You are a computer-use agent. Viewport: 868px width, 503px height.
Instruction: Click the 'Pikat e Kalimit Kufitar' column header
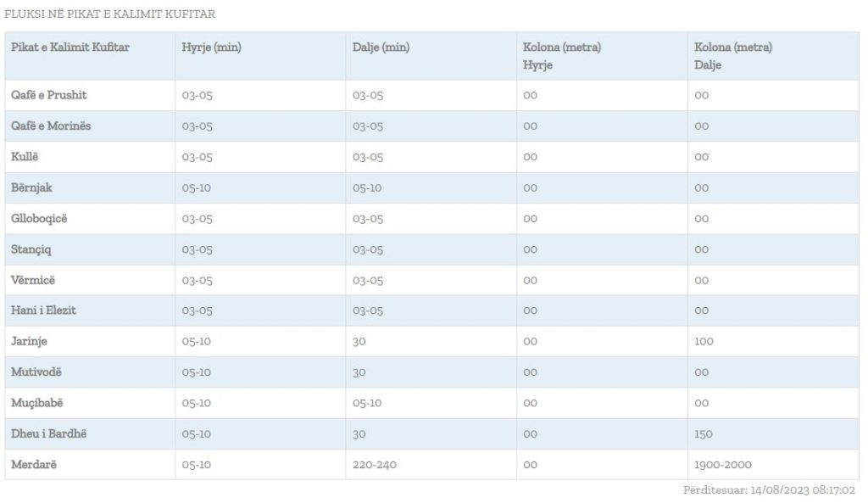click(70, 48)
